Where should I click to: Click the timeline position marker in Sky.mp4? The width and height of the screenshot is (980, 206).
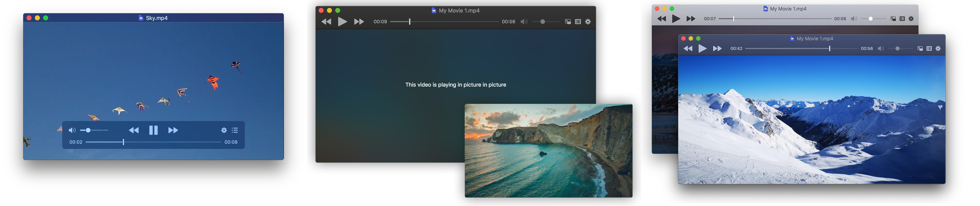click(124, 142)
